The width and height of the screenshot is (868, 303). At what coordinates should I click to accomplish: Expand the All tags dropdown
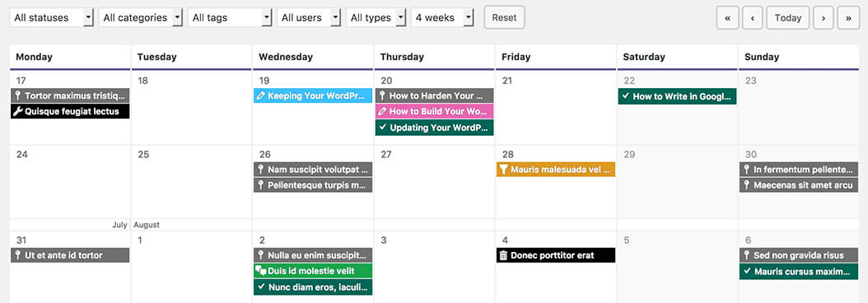(x=231, y=18)
